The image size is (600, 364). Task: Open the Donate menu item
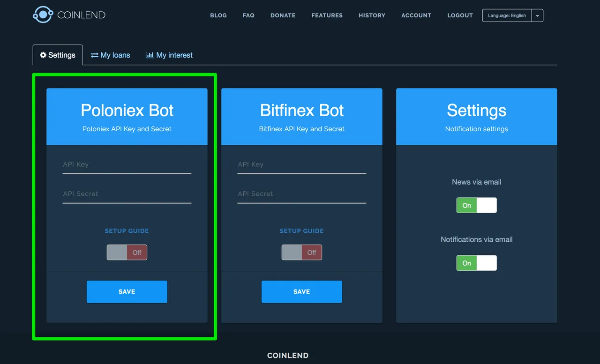283,15
